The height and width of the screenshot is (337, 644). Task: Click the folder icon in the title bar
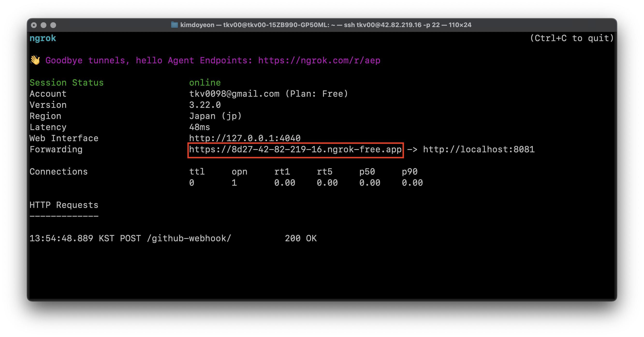coord(174,25)
